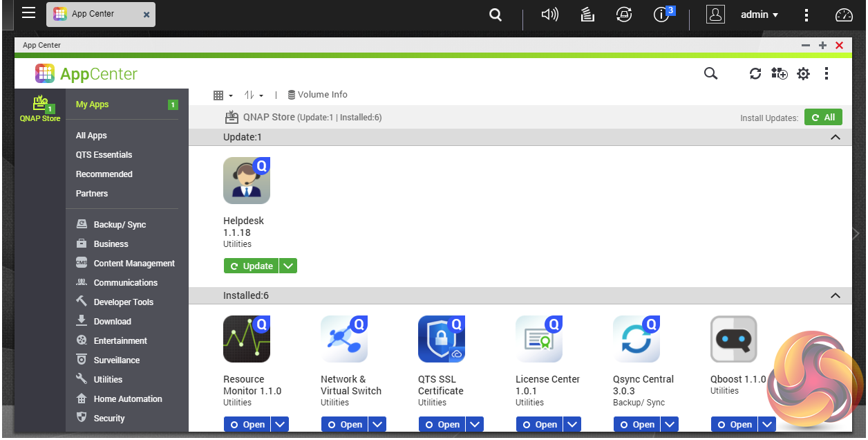The width and height of the screenshot is (868, 440).
Task: Click the Resource Monitor app icon
Action: pos(247,339)
